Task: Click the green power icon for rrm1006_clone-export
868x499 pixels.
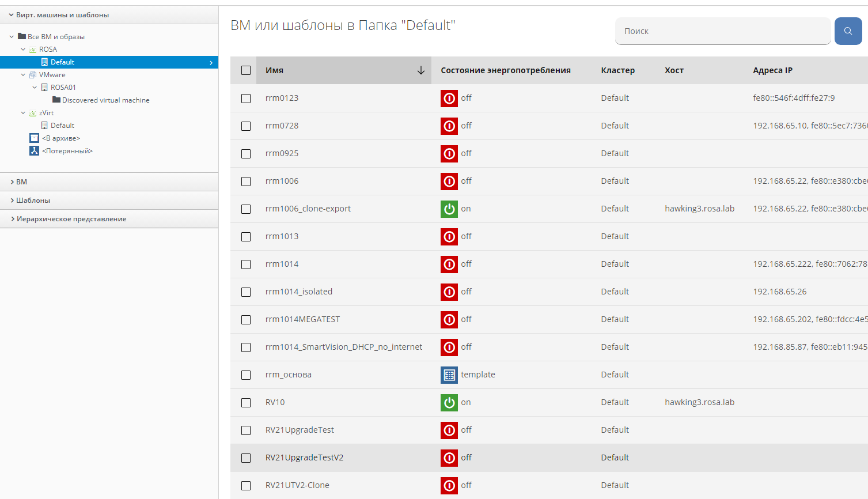Action: click(449, 209)
